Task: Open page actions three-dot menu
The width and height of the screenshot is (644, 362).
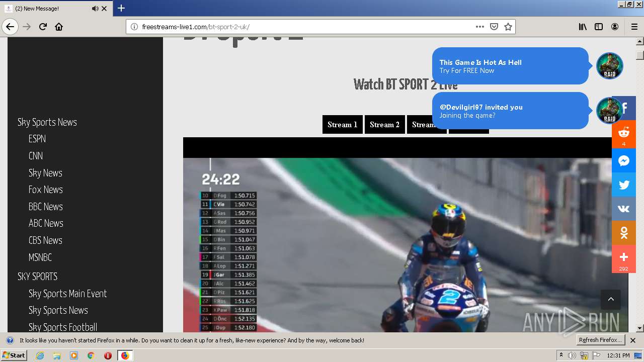Action: click(x=480, y=27)
